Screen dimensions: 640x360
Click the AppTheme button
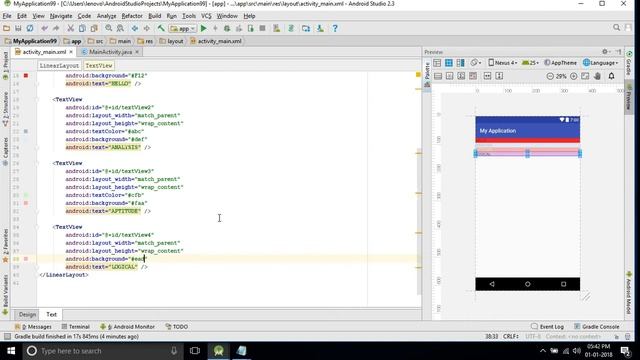pyautogui.click(x=560, y=62)
